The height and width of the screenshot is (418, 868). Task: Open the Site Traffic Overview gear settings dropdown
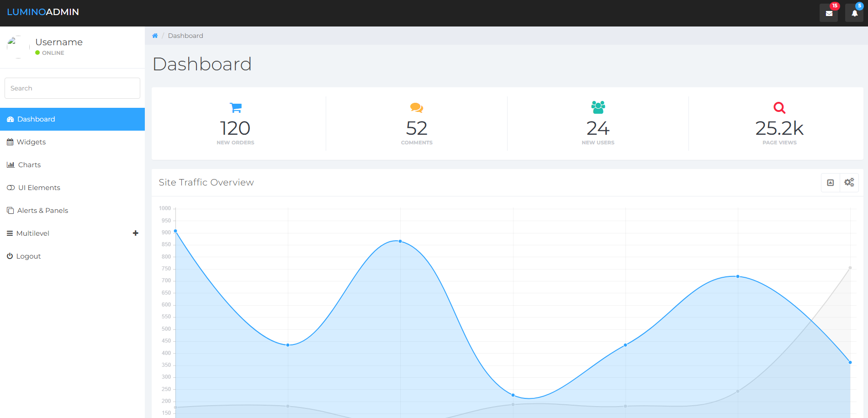(x=849, y=183)
